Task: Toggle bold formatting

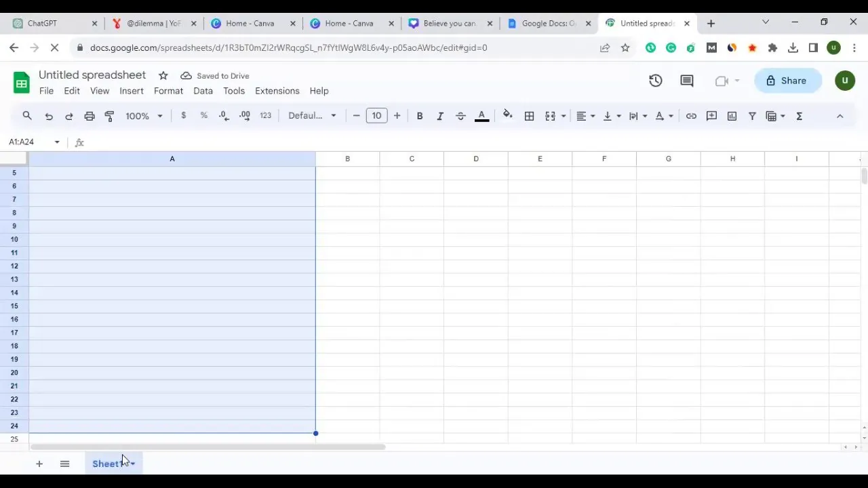Action: [x=420, y=116]
